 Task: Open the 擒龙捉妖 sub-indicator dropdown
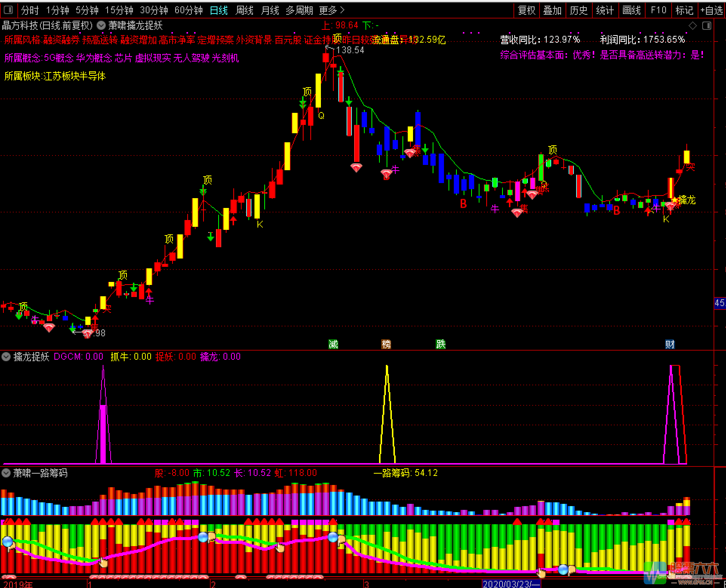tap(6, 357)
